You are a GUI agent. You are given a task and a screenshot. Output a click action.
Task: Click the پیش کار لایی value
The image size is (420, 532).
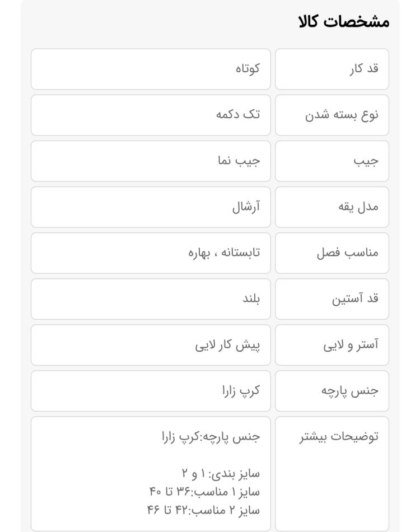click(228, 345)
